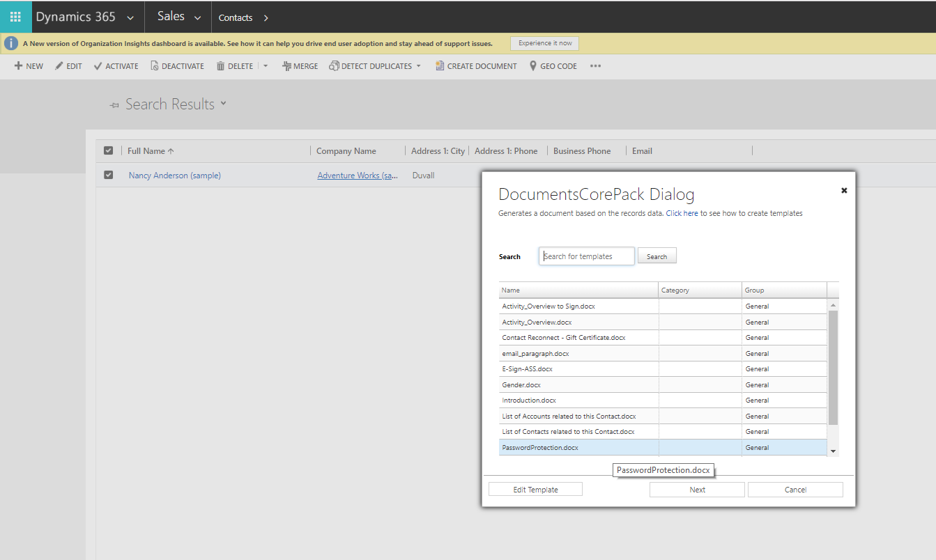
Task: Open Nancy Anderson (sample) contact link
Action: click(174, 176)
